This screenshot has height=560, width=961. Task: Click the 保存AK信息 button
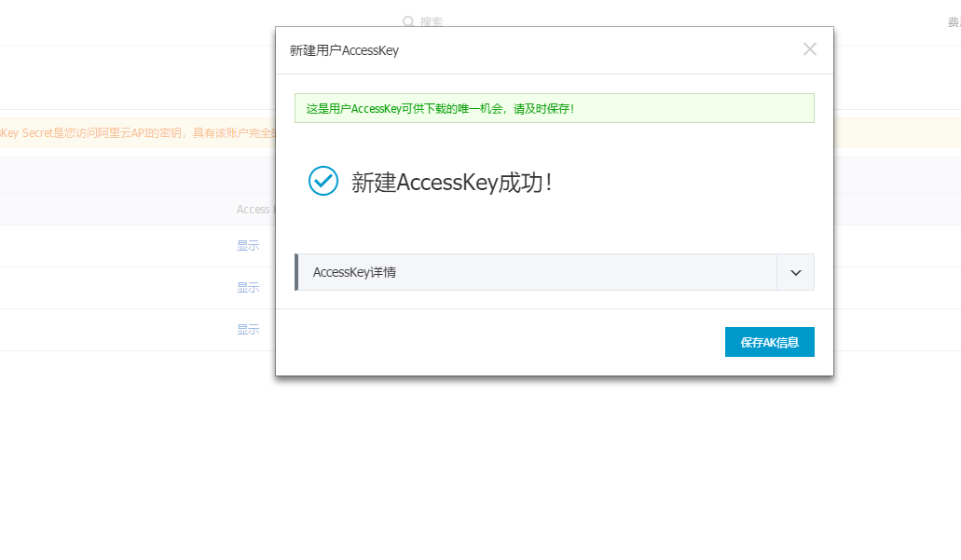point(769,342)
